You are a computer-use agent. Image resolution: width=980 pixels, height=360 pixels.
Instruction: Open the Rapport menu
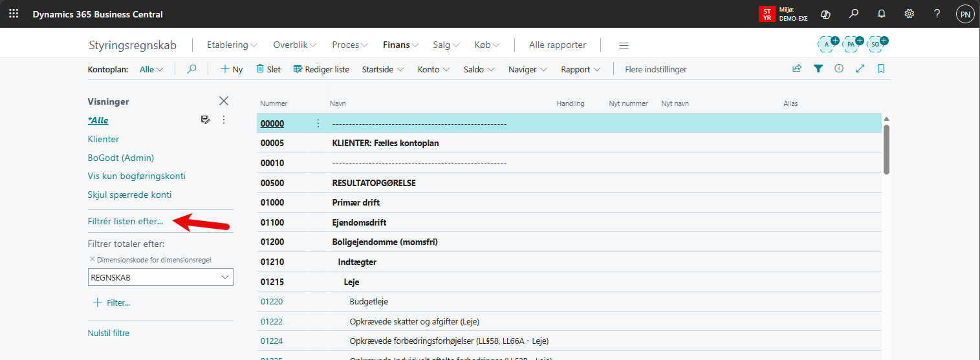point(580,69)
